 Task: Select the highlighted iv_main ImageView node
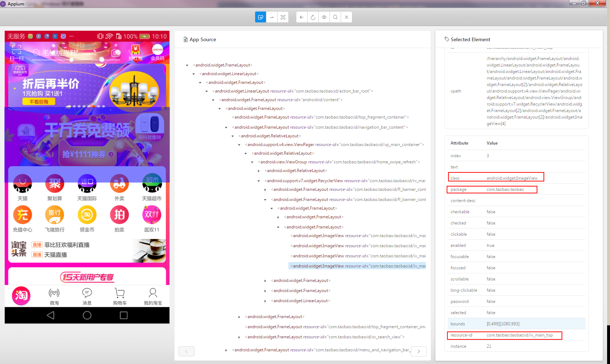(x=357, y=266)
